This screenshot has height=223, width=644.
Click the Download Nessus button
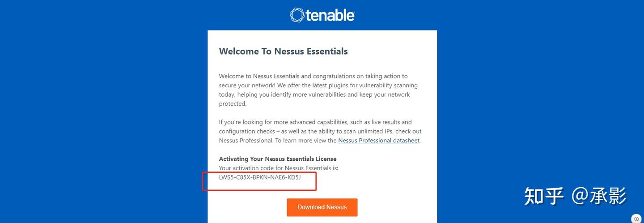pyautogui.click(x=322, y=207)
